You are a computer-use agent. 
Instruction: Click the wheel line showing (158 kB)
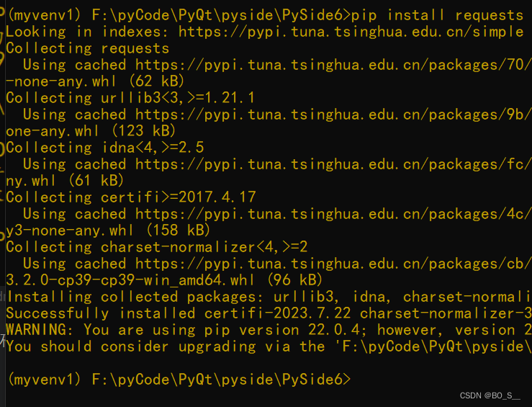pyautogui.click(x=108, y=230)
